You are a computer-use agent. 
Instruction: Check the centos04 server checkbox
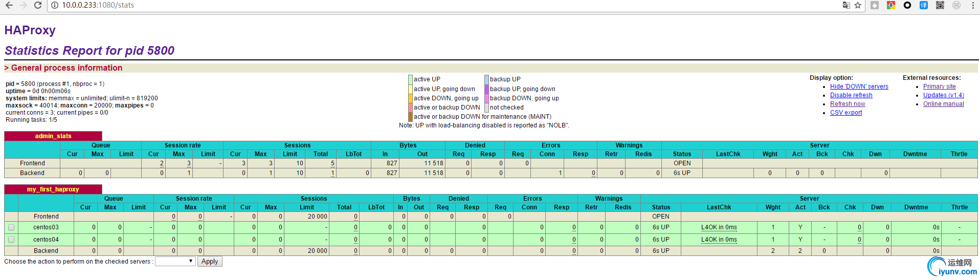[x=11, y=240]
